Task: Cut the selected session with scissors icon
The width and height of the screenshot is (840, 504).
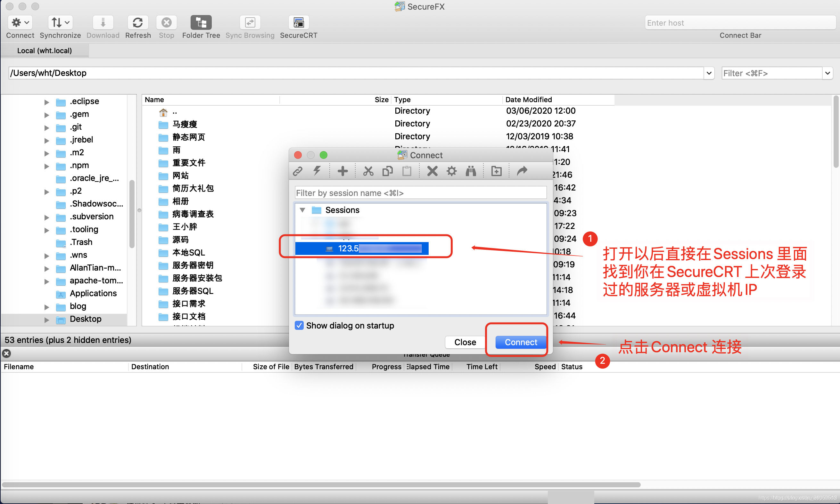Action: tap(368, 171)
